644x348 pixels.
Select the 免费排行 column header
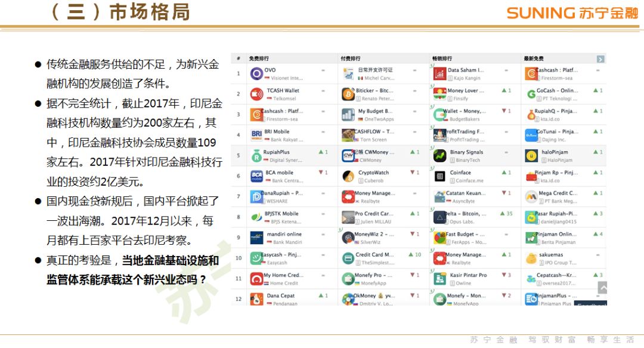259,59
